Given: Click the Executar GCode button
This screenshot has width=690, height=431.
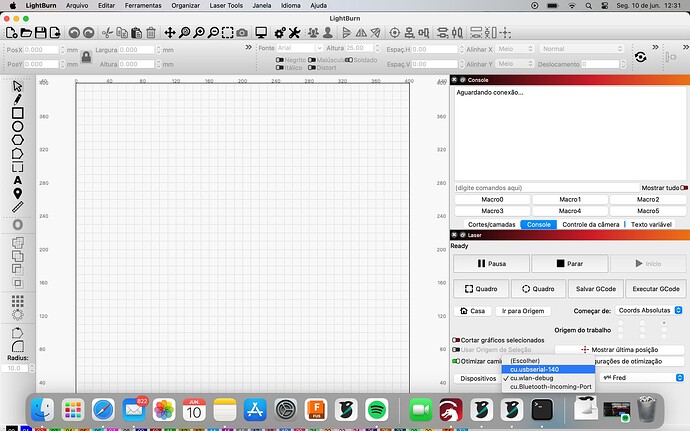Looking at the screenshot, I should (656, 289).
